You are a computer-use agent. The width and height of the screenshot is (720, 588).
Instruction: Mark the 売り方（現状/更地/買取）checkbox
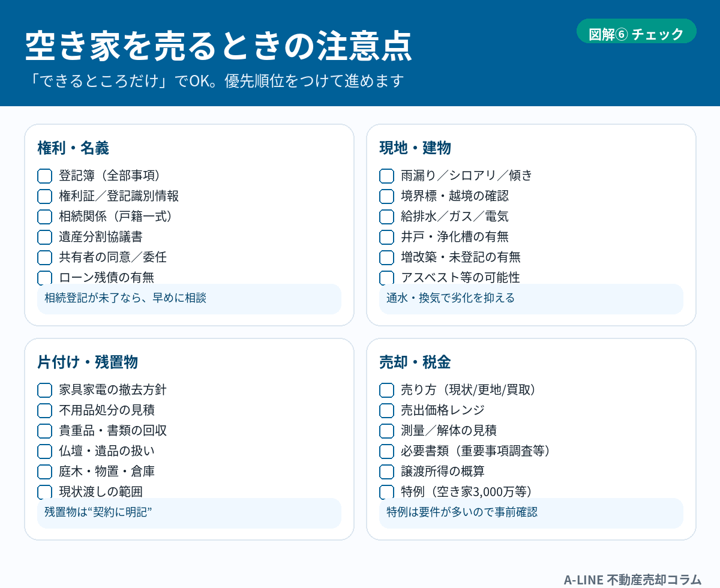pyautogui.click(x=387, y=390)
